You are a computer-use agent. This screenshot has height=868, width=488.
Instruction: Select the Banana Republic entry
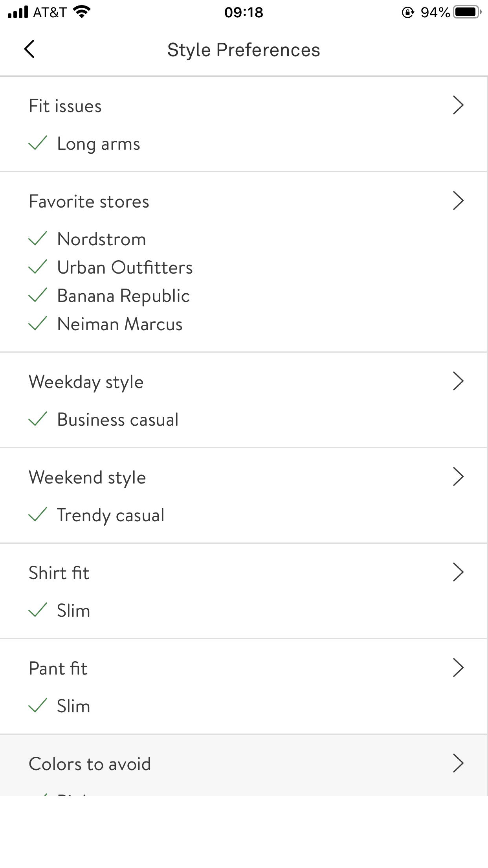coord(123,296)
